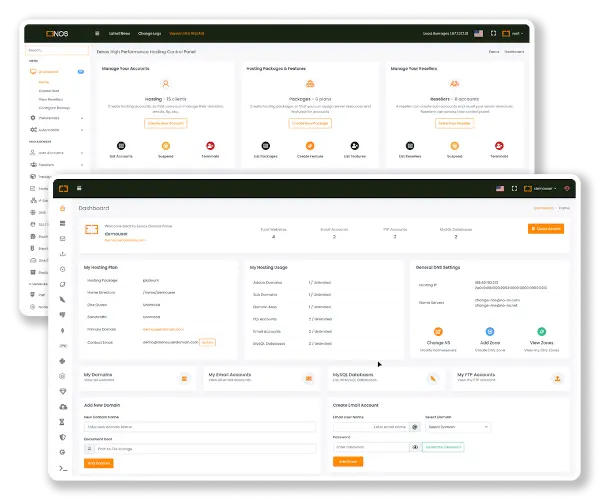Click Generate Password button
The image size is (600, 500).
(x=443, y=447)
